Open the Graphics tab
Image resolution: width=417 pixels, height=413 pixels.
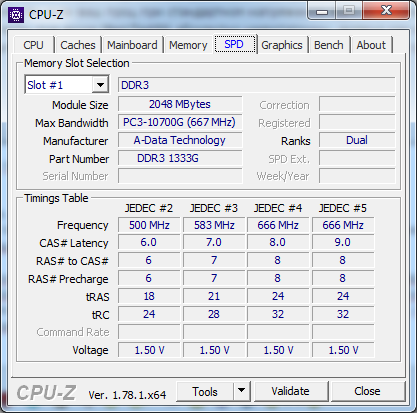coord(282,45)
